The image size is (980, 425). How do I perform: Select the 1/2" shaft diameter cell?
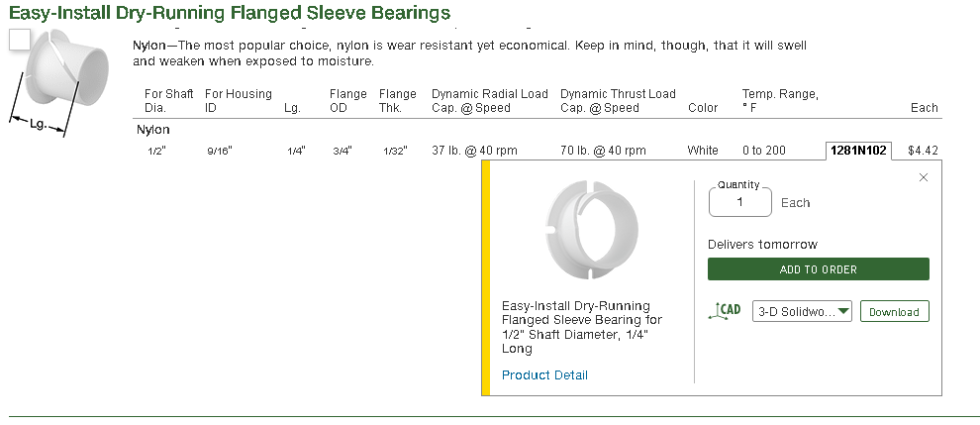tap(155, 151)
